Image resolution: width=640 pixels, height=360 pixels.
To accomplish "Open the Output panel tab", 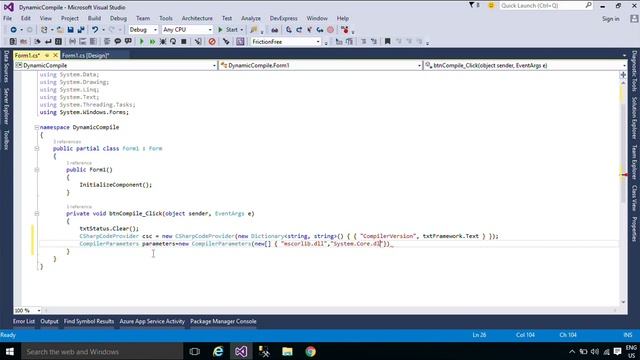I will click(x=49, y=321).
